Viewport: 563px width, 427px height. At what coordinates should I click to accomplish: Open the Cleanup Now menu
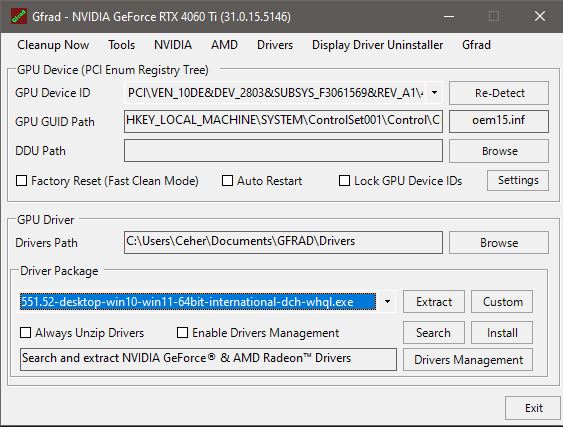[53, 45]
